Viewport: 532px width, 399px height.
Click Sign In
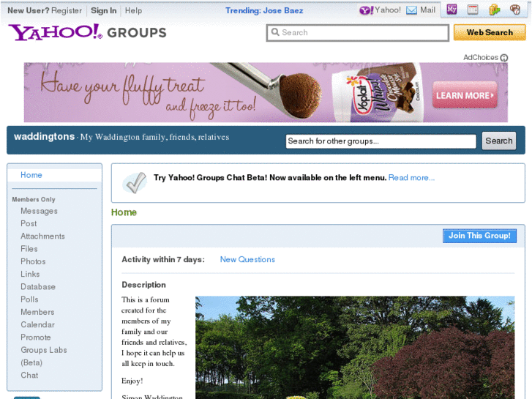103,10
